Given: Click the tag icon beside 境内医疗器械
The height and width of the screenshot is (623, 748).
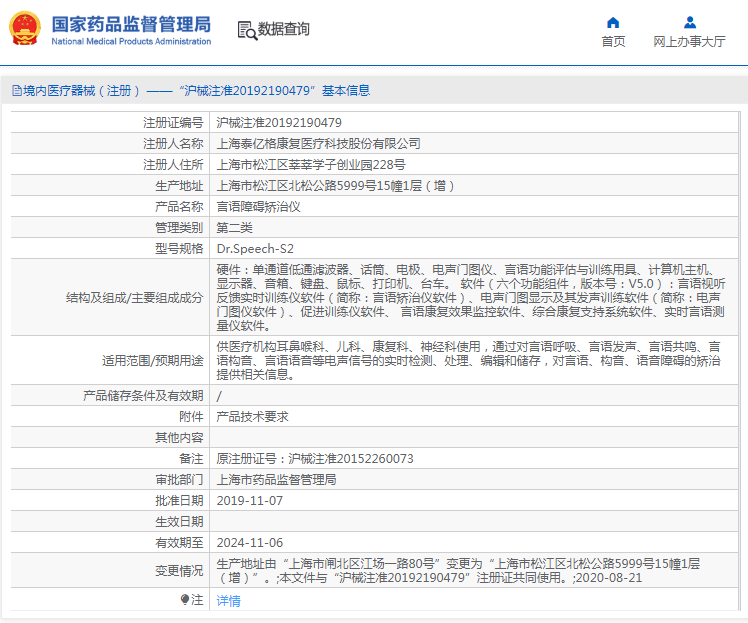Looking at the screenshot, I should click(x=15, y=91).
